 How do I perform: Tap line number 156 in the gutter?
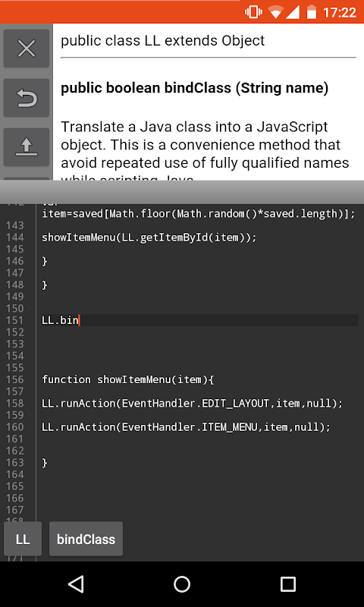click(14, 380)
